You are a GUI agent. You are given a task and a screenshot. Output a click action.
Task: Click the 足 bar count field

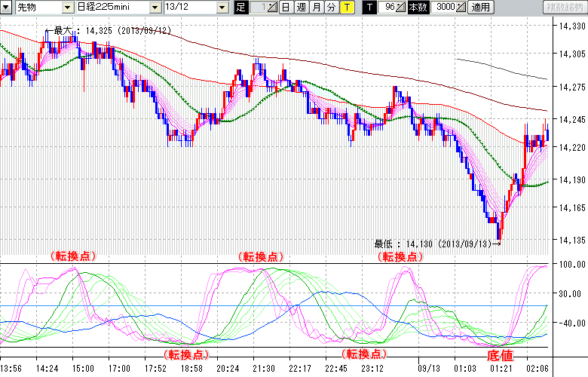click(256, 8)
